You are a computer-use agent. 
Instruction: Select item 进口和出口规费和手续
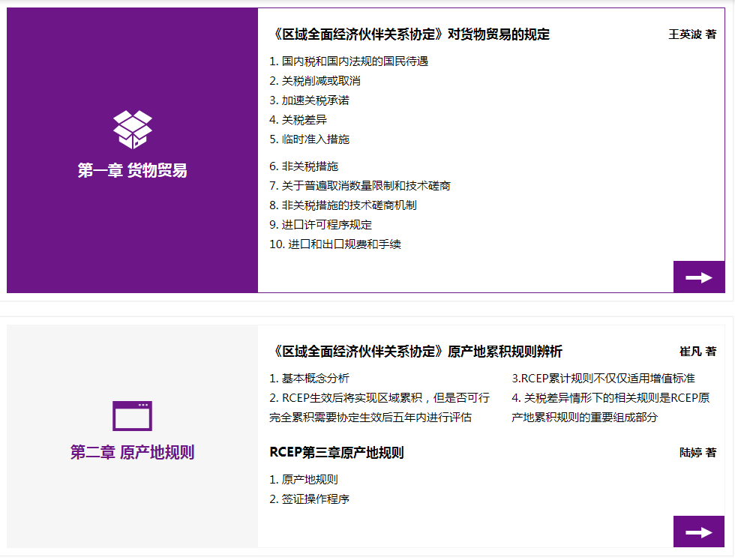(x=335, y=244)
